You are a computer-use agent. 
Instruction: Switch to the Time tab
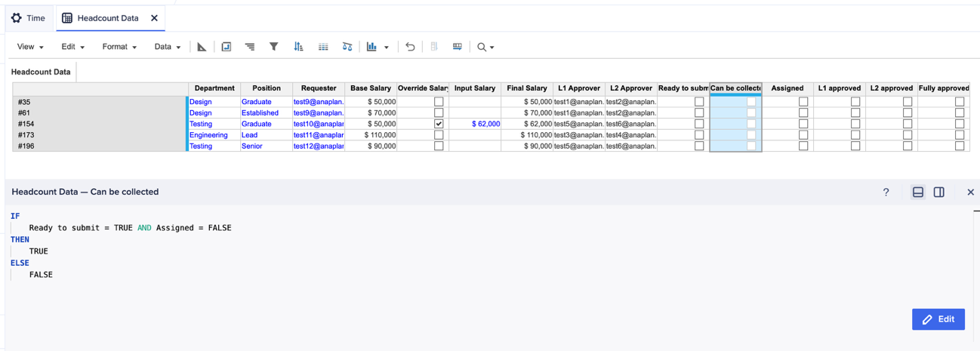[x=28, y=18]
